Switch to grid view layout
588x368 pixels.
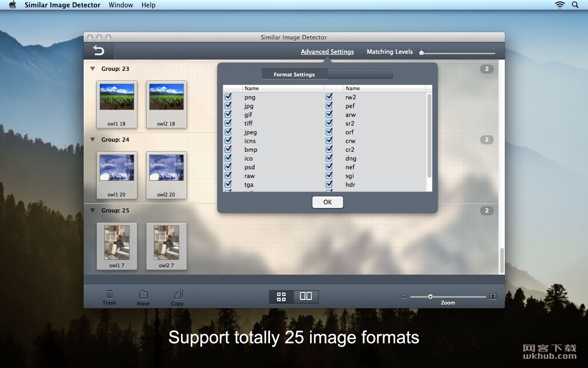[282, 297]
